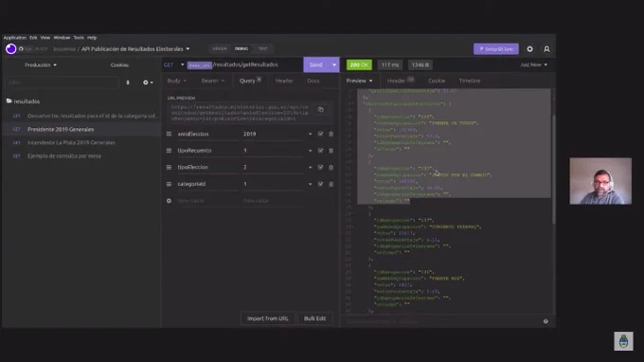
Task: Open the Send button dropdown arrow
Action: (334, 65)
